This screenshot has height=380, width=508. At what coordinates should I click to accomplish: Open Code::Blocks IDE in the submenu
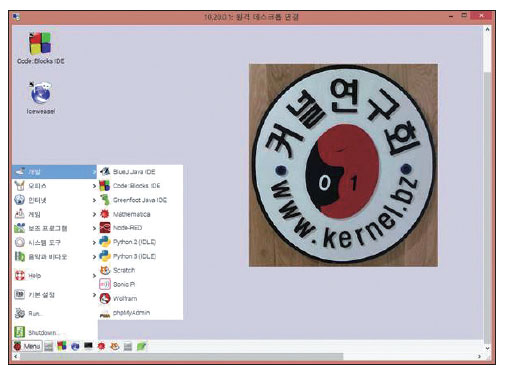point(140,186)
